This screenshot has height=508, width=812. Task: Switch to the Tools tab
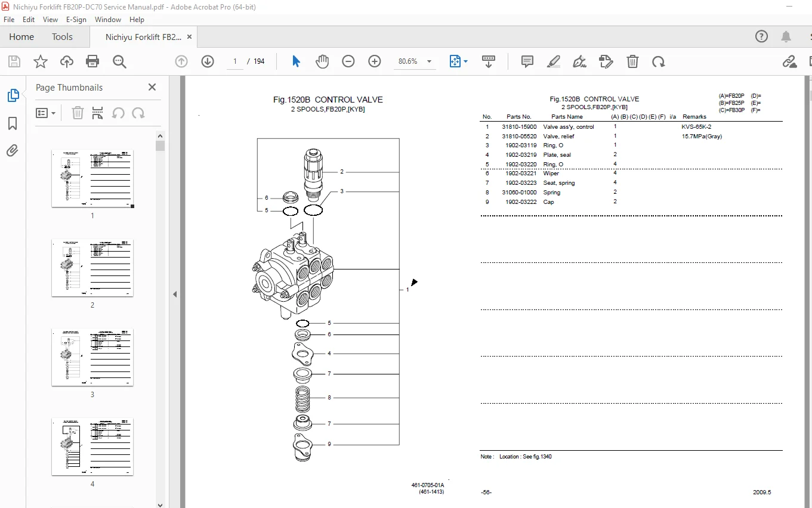point(62,37)
